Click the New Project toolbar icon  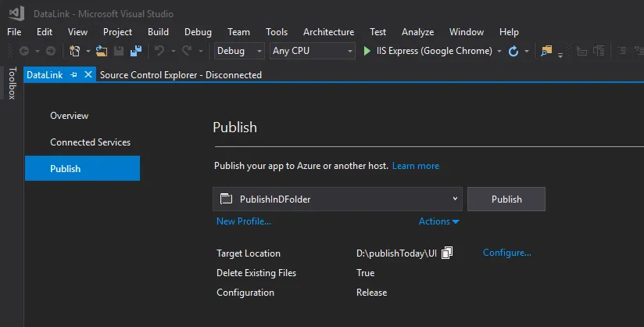[75, 51]
